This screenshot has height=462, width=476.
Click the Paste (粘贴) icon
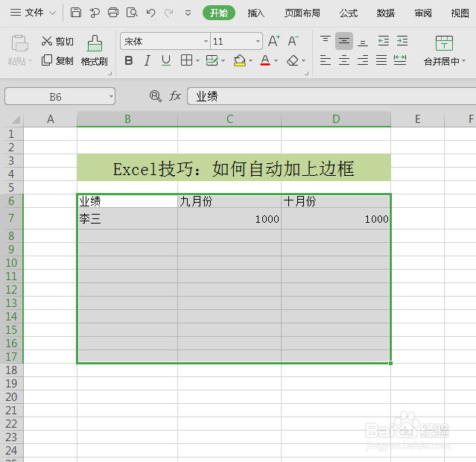(19, 42)
